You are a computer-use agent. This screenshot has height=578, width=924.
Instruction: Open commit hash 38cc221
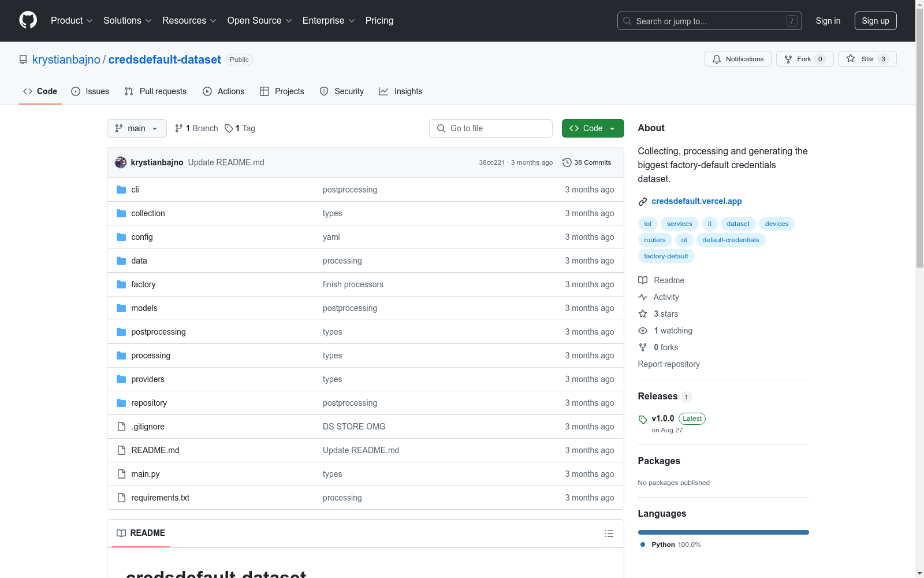pyautogui.click(x=491, y=162)
